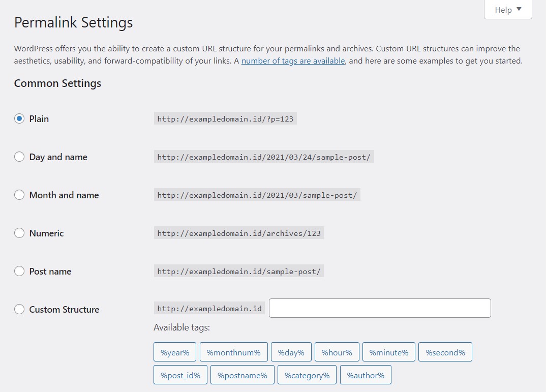Select Month and name permalink structure
The image size is (546, 392).
point(19,195)
